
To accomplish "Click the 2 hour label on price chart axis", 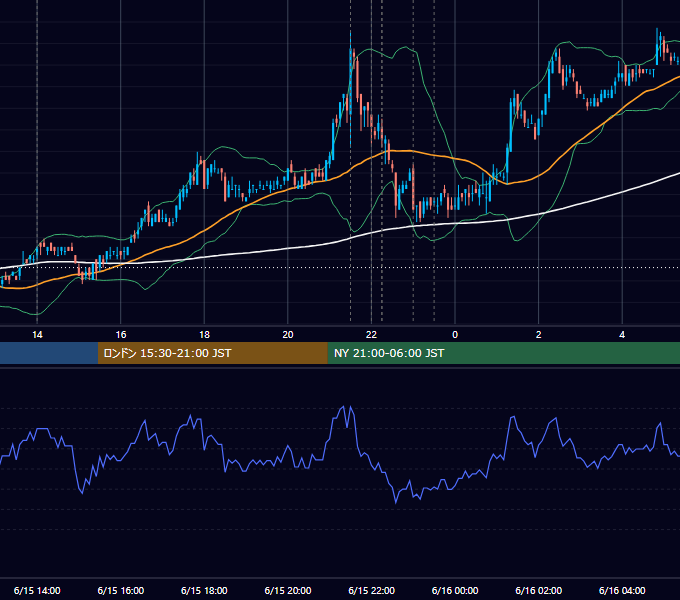I will [x=539, y=335].
